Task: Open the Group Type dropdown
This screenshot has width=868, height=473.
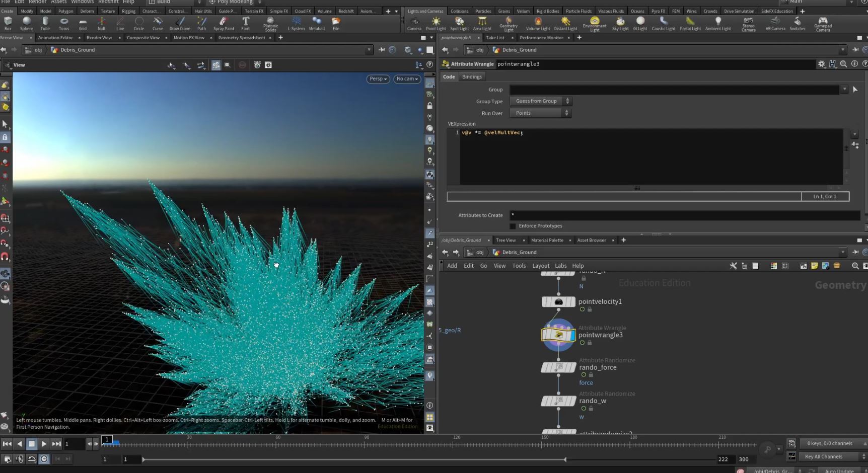Action: pyautogui.click(x=540, y=101)
